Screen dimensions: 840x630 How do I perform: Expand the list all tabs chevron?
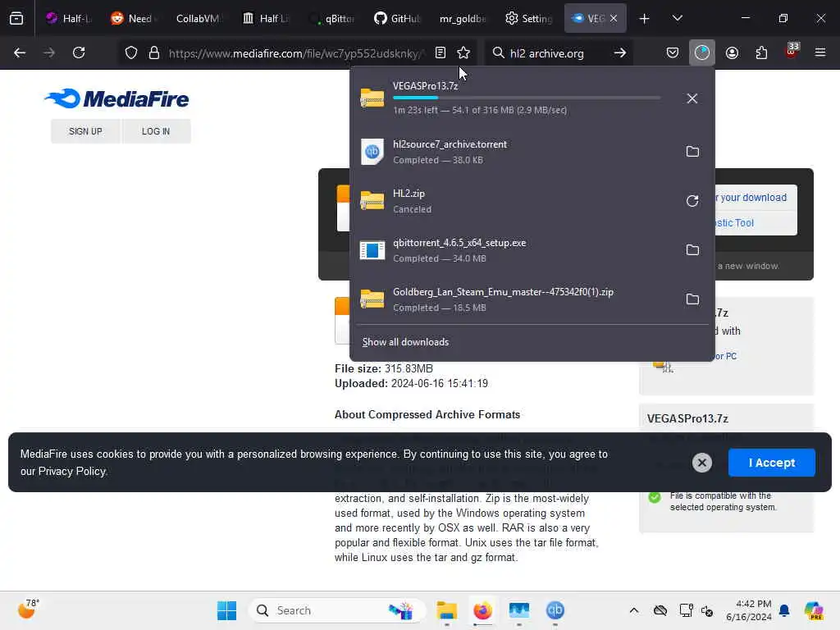[677, 18]
